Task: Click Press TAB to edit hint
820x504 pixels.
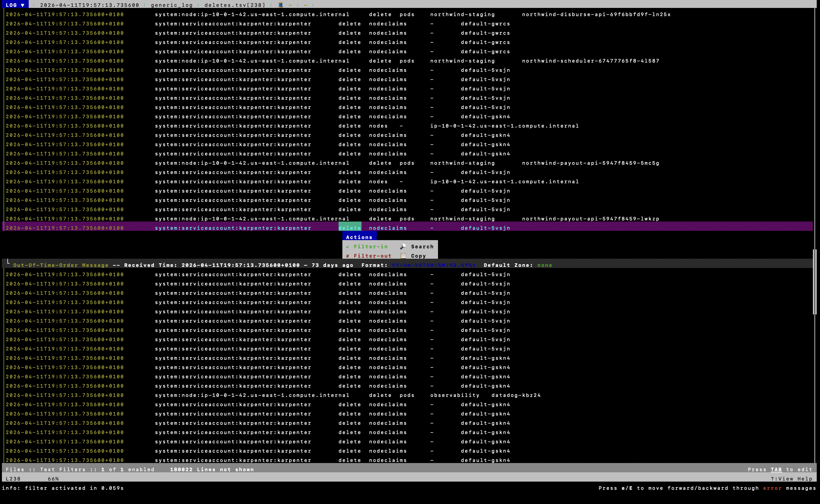Action: 780,470
